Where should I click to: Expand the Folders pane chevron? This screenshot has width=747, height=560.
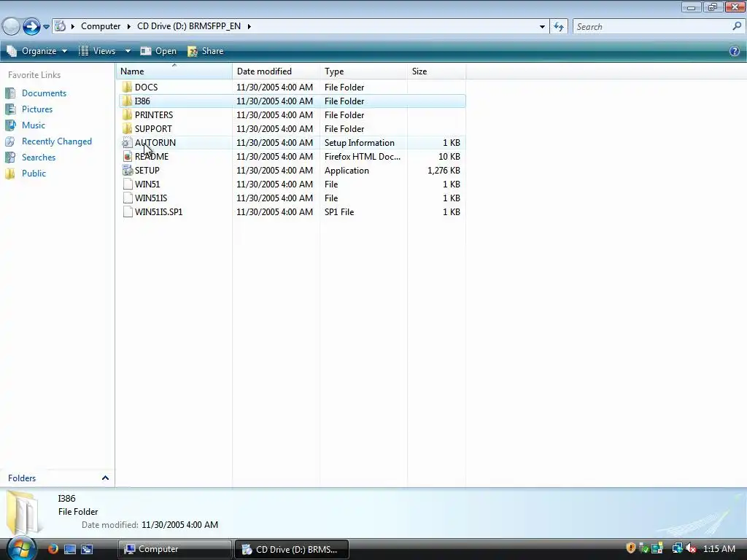click(x=105, y=478)
